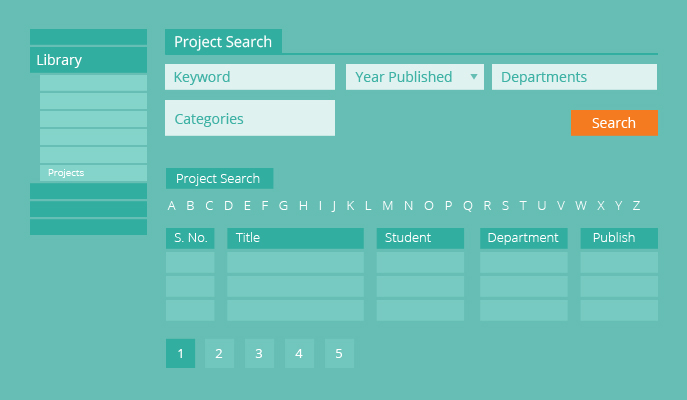Go to page 5 of results
687x400 pixels.
[x=339, y=353]
